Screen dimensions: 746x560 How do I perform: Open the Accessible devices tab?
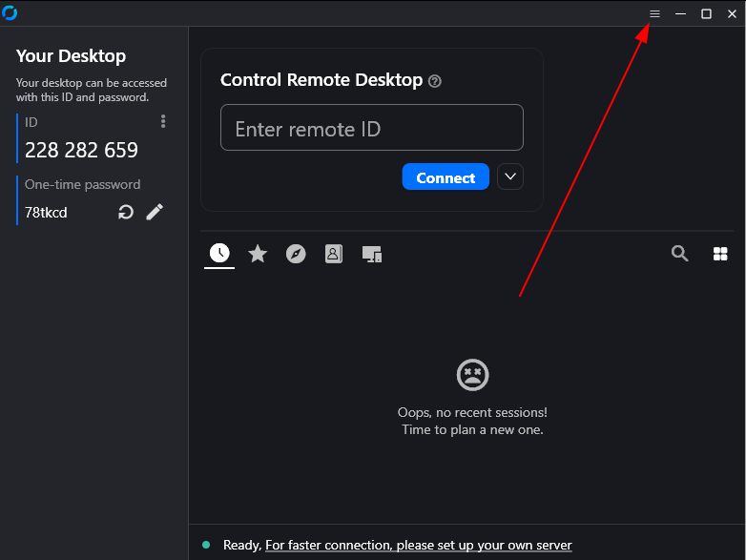(x=372, y=254)
